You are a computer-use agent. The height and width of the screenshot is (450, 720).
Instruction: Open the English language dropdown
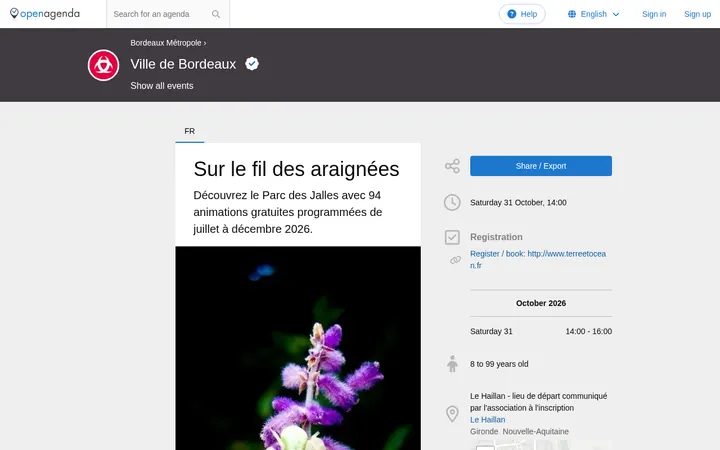tap(593, 14)
